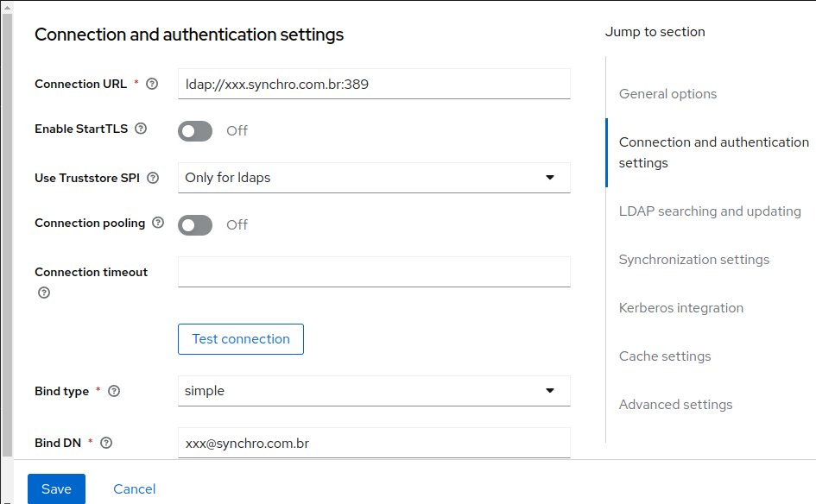Turn on Connection pooling

click(x=194, y=225)
